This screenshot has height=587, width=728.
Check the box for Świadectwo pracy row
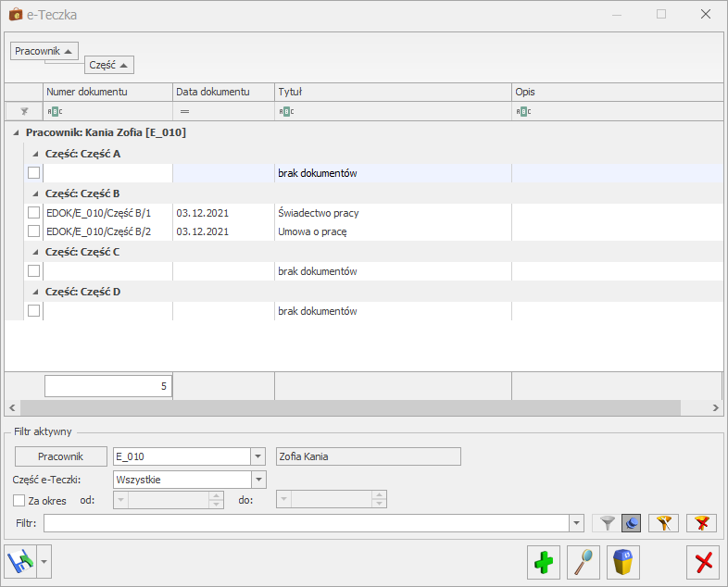34,213
